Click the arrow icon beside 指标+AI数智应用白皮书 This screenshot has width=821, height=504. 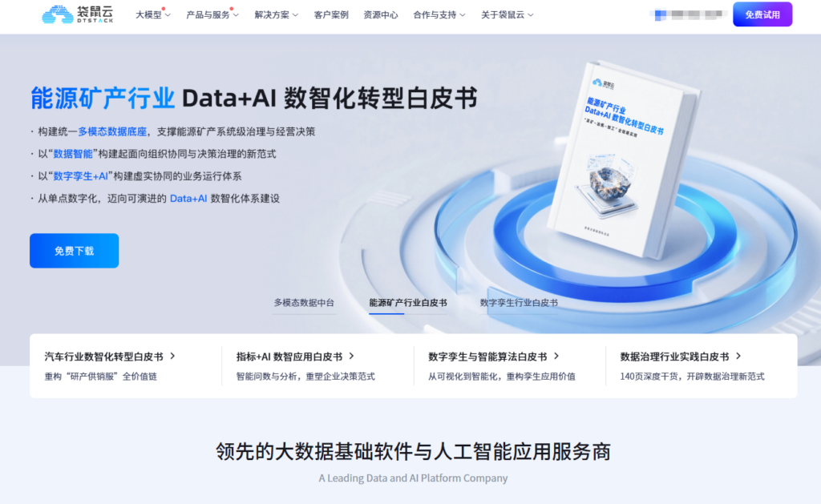[350, 357]
